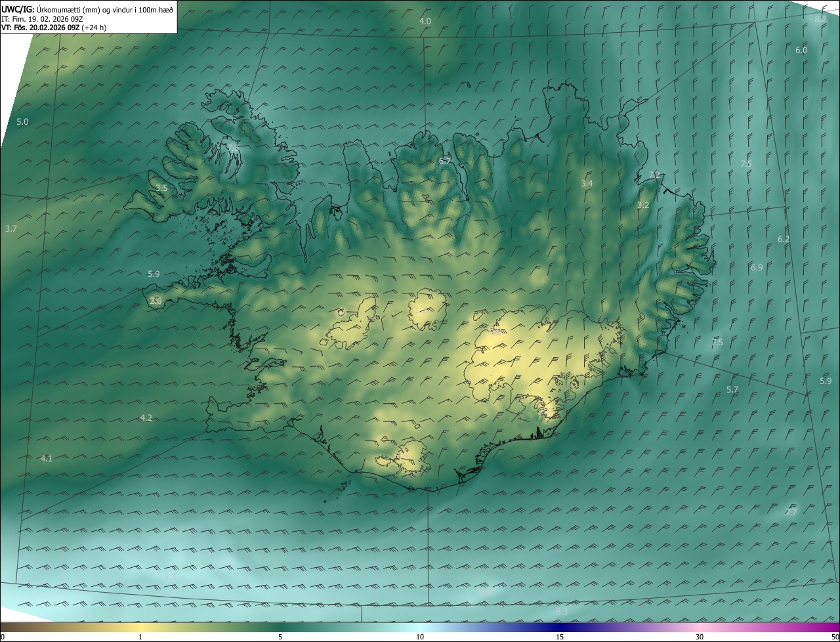Click the 'VT: Fös. 20.02.2026 09Z (+24 h)' line
Screen dimensions: 840x642
click(x=54, y=28)
